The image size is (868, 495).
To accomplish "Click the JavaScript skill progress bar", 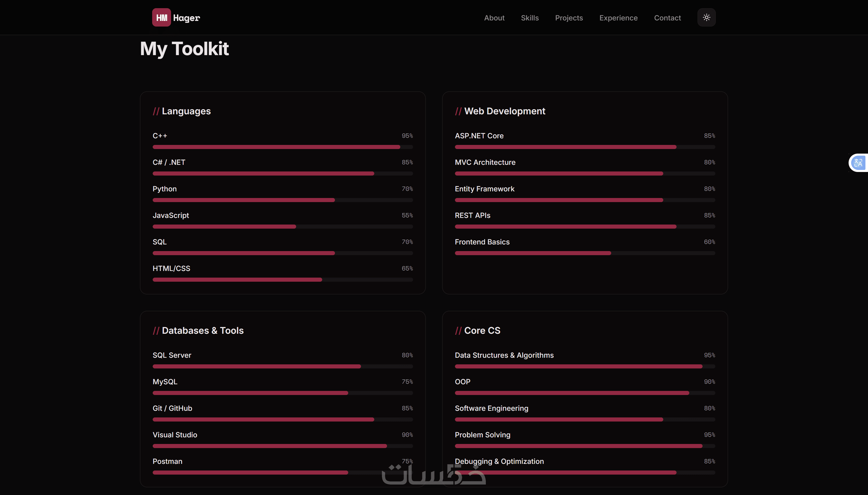I will point(282,226).
